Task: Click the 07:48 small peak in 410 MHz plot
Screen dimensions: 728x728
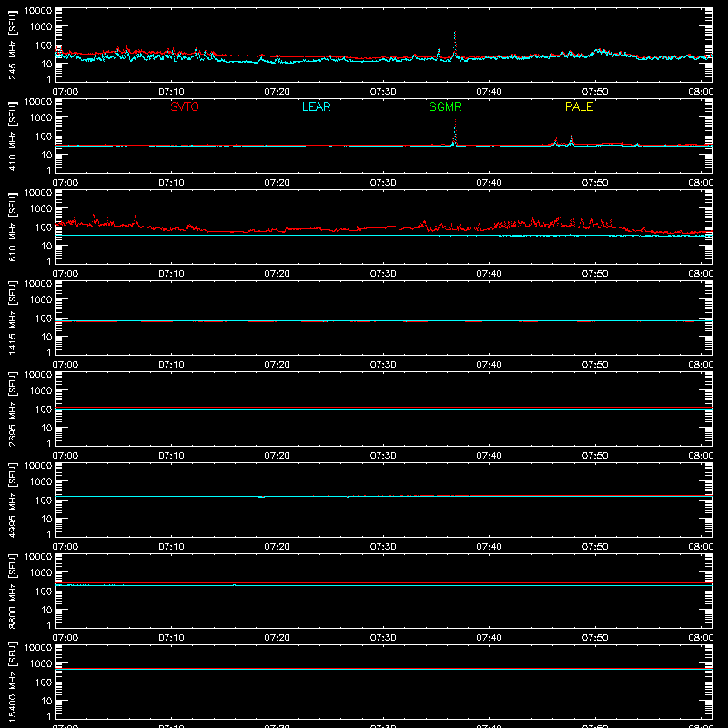Action: pos(571,140)
